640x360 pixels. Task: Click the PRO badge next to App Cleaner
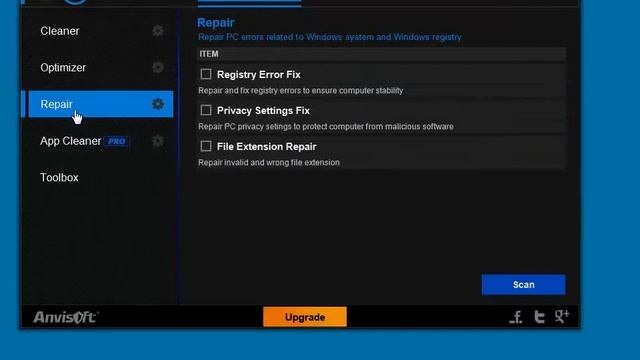point(117,141)
